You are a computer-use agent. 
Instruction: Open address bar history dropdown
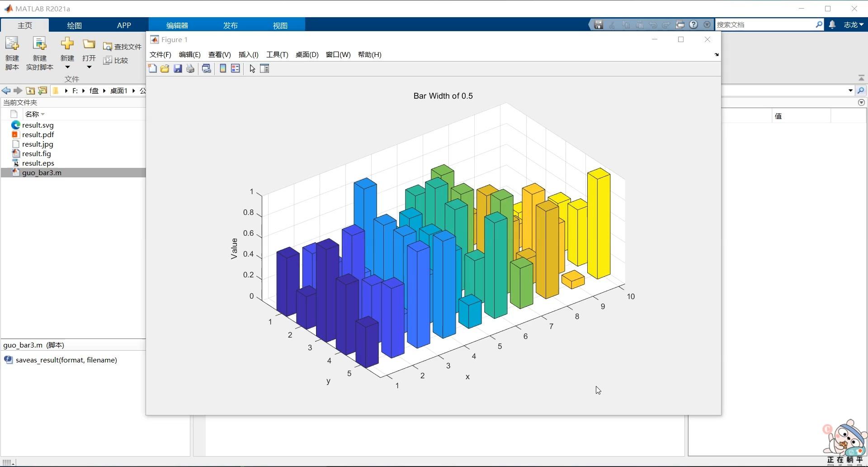tap(850, 91)
